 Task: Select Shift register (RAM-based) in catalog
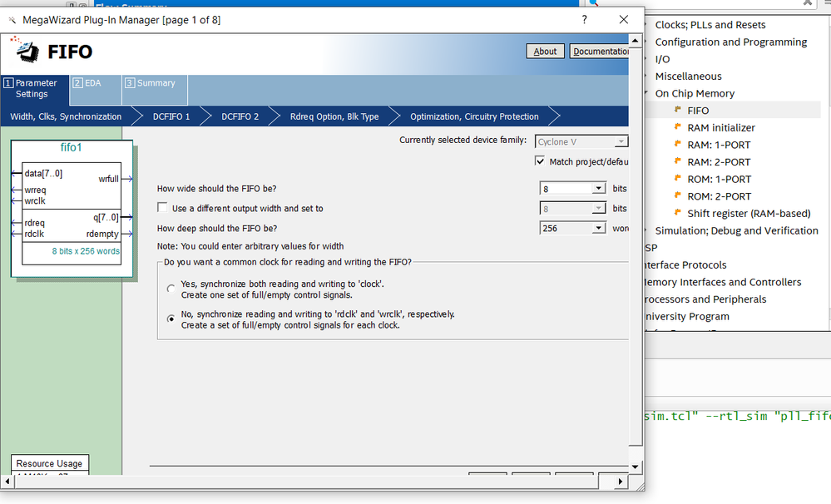click(x=749, y=214)
